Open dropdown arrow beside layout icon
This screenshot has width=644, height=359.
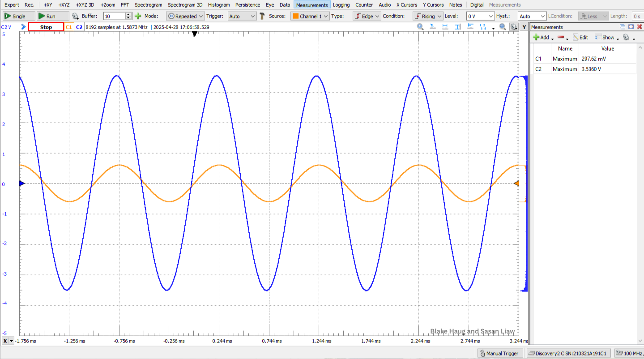click(493, 28)
